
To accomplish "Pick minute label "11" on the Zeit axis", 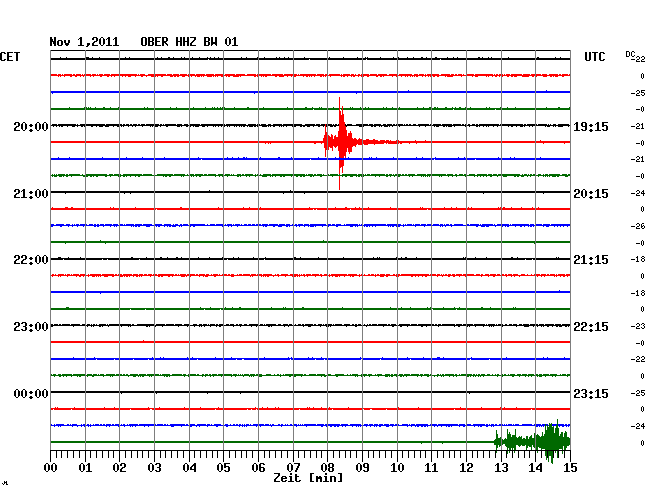I will (x=431, y=467).
